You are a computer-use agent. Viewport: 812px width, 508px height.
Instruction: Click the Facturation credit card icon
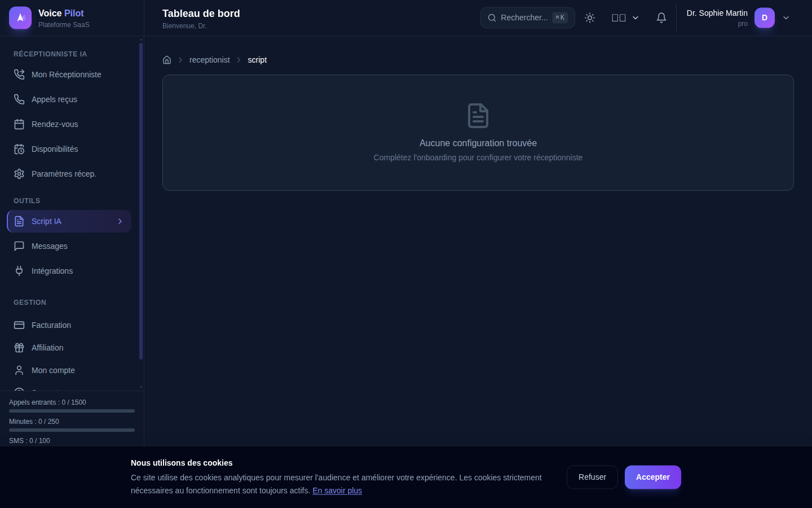tap(19, 325)
